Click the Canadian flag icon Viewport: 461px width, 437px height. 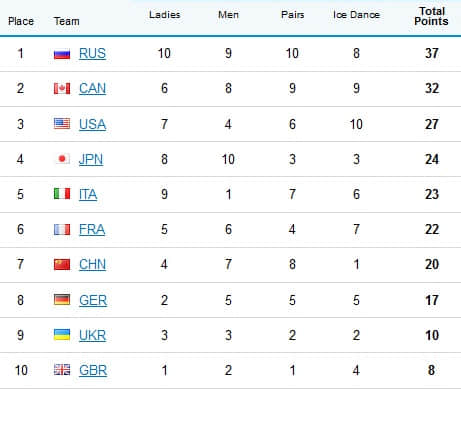pyautogui.click(x=62, y=89)
